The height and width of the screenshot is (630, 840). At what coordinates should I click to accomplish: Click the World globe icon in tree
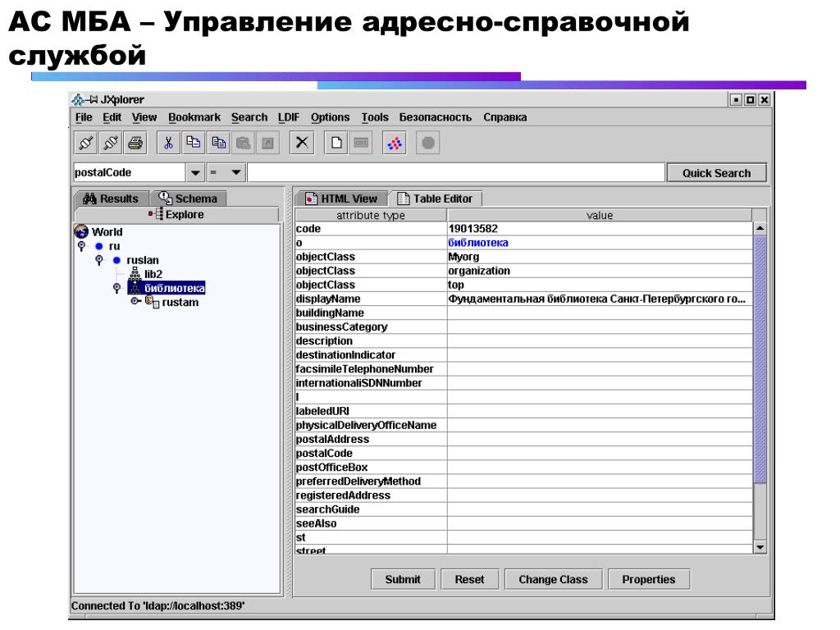point(81,231)
